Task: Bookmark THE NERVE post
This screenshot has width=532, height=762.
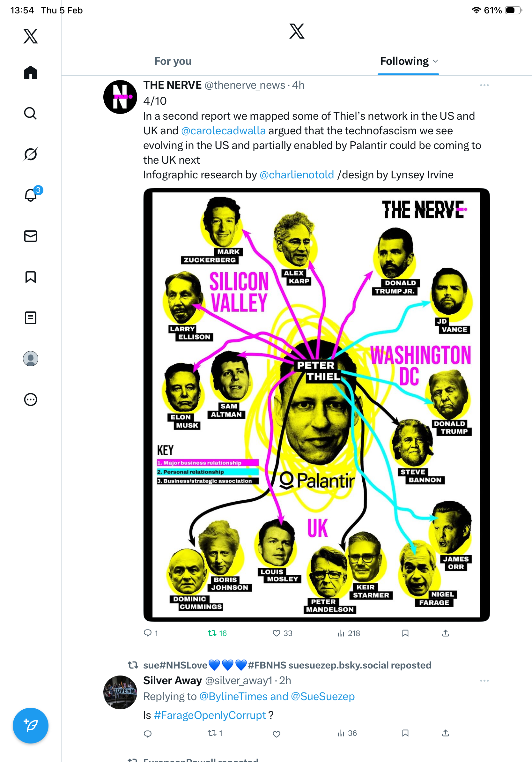Action: tap(405, 633)
